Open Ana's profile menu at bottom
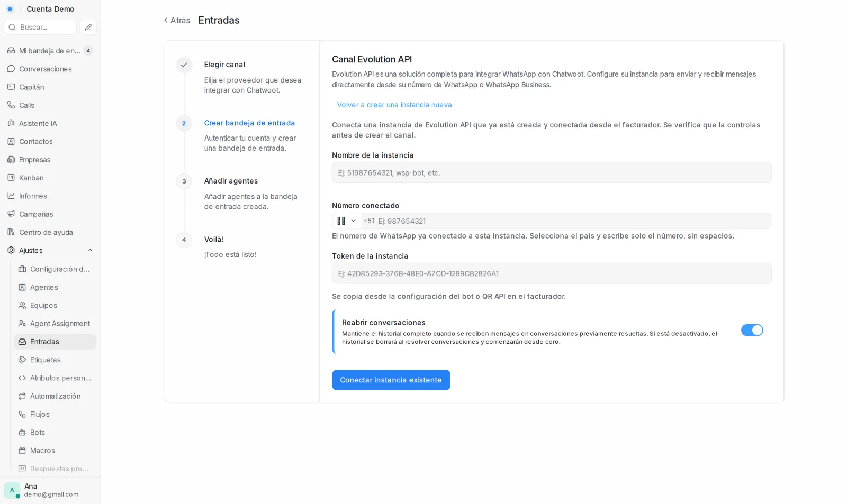 pos(50,490)
